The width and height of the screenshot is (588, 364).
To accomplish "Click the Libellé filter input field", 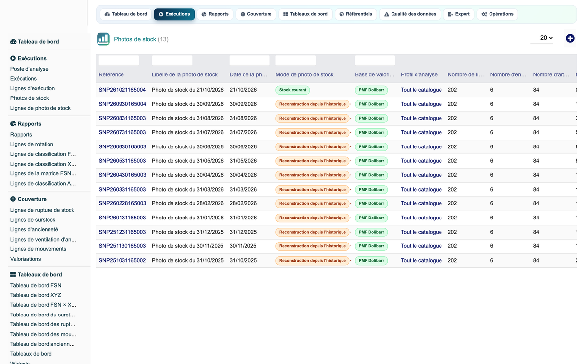I will [172, 60].
